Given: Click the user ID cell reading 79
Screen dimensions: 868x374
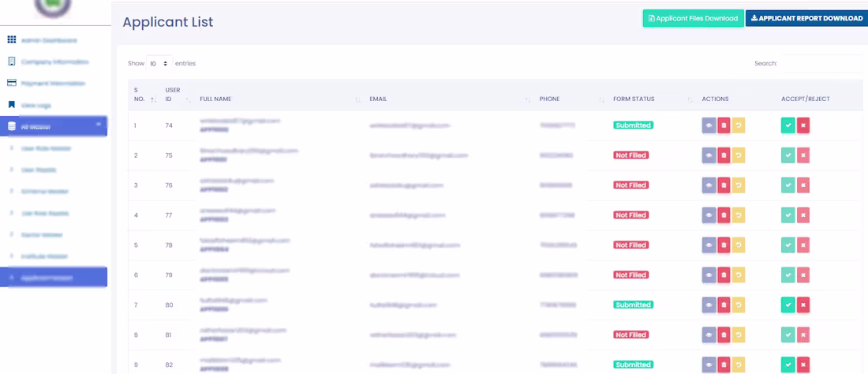Looking at the screenshot, I should pos(169,275).
